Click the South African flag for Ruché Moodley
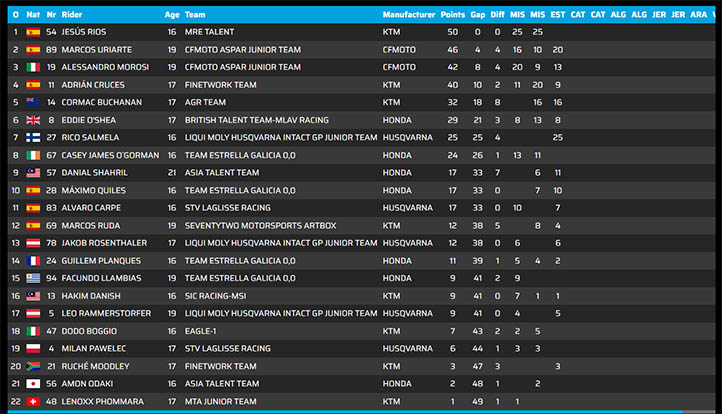 (x=33, y=366)
